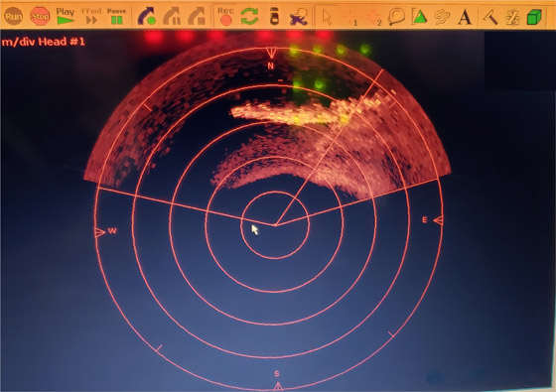This screenshot has width=556, height=392.
Task: Click the black device icon after the refresh arrows
Action: click(x=274, y=16)
